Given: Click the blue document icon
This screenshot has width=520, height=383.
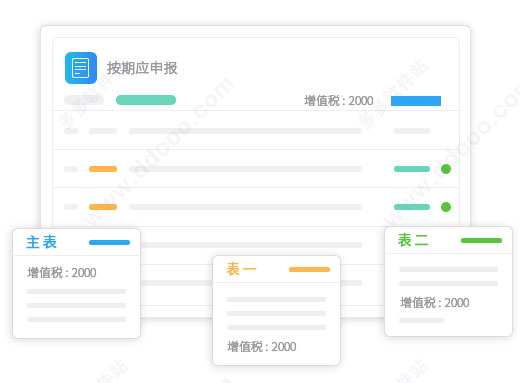Looking at the screenshot, I should tap(81, 68).
